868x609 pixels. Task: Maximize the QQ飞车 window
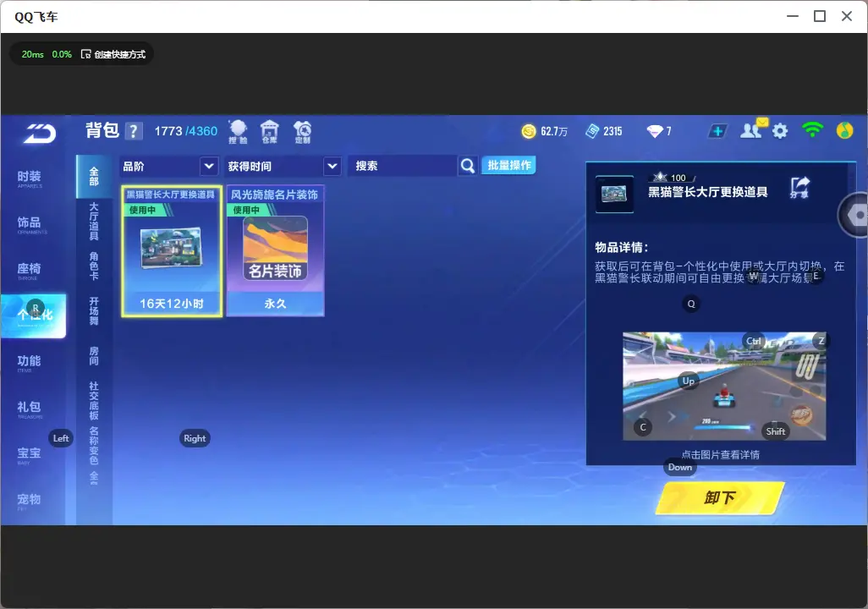[x=820, y=16]
